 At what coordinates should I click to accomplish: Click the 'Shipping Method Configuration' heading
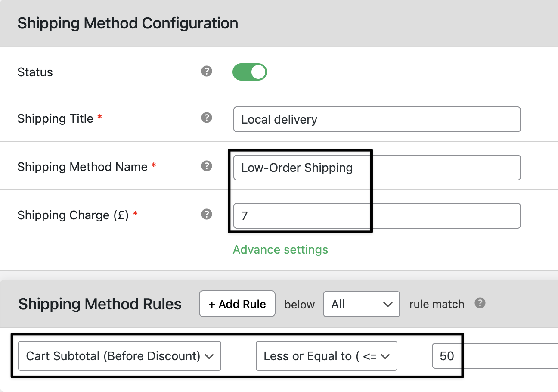128,23
